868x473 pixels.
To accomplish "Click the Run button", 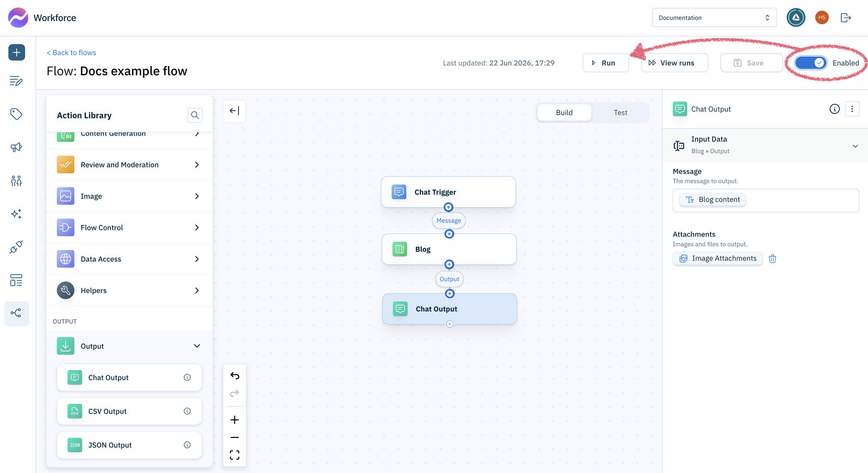I will (x=606, y=63).
